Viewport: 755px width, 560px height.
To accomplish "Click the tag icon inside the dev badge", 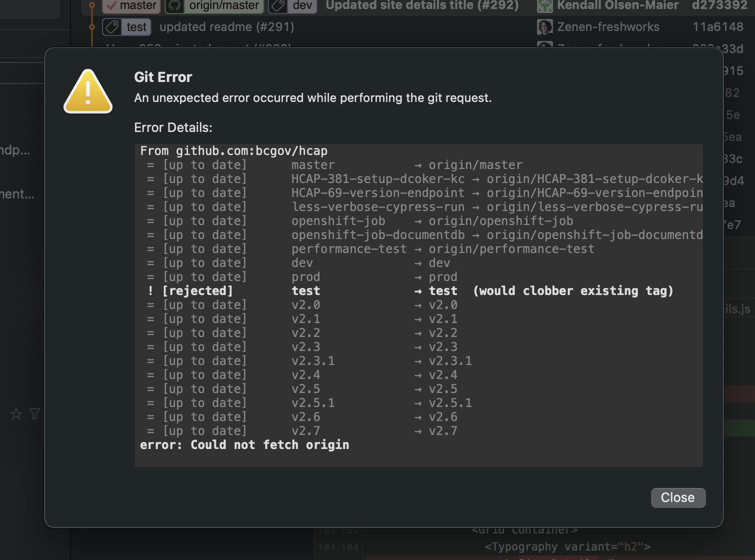I will pos(278,6).
